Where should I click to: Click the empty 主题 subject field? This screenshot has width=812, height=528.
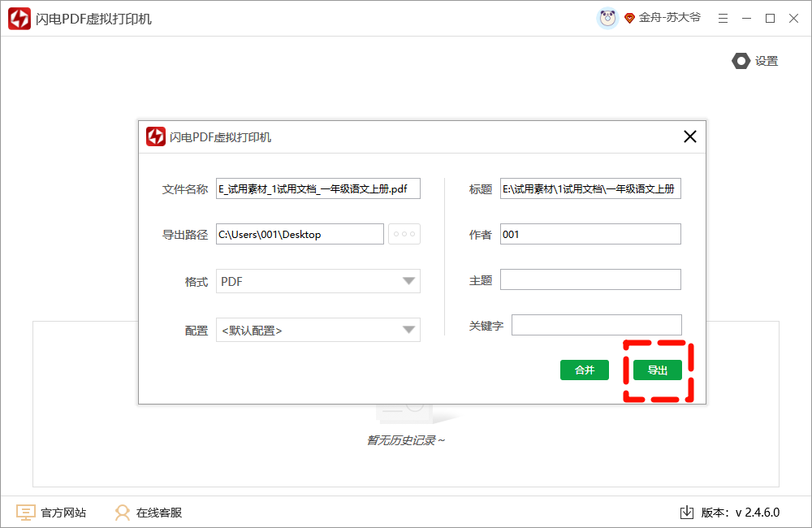coord(590,279)
